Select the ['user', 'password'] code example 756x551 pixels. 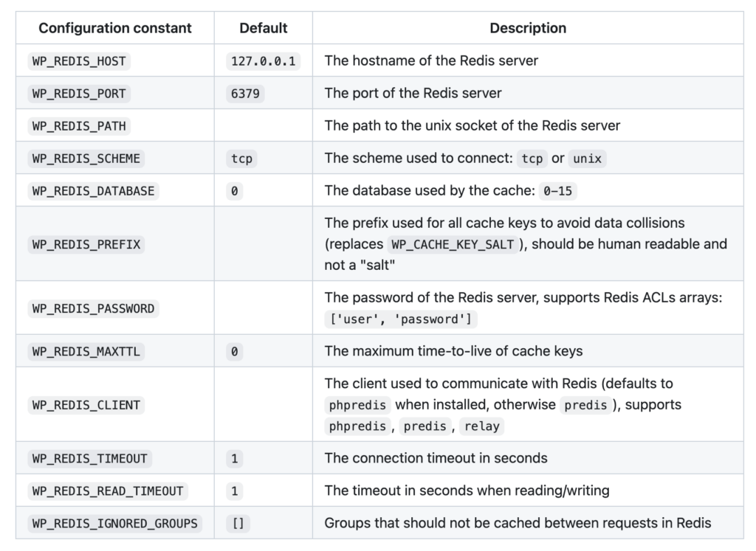click(x=401, y=319)
